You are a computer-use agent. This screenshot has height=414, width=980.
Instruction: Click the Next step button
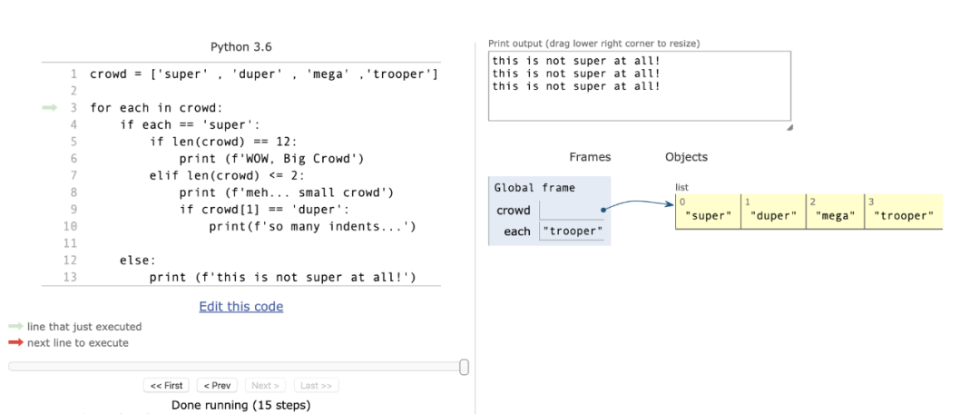pos(265,386)
